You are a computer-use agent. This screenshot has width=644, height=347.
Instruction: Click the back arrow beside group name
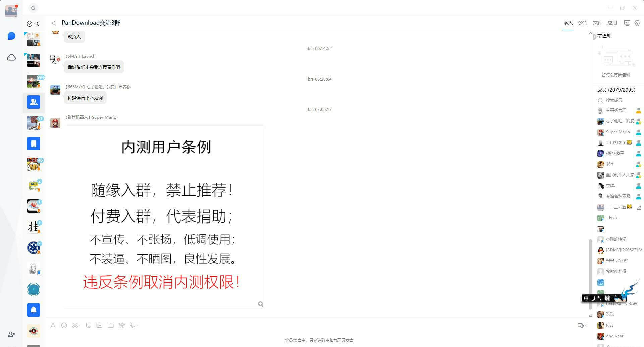pos(54,23)
